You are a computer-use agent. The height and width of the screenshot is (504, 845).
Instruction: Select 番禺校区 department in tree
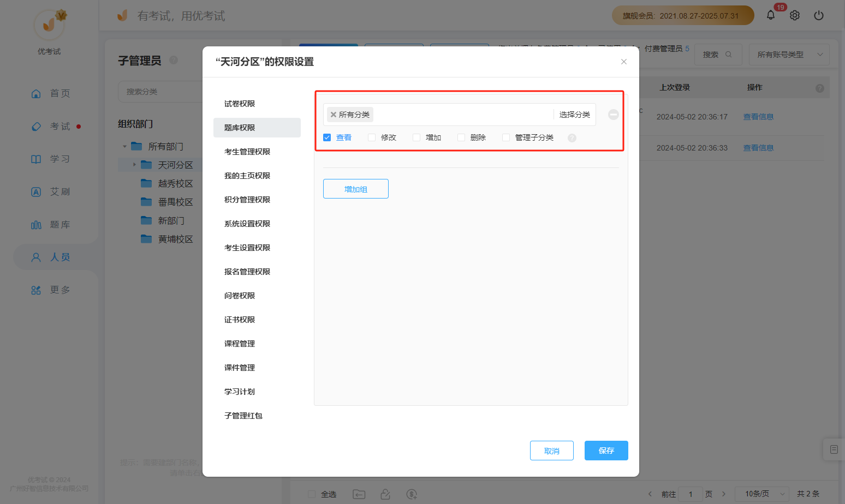click(x=175, y=202)
